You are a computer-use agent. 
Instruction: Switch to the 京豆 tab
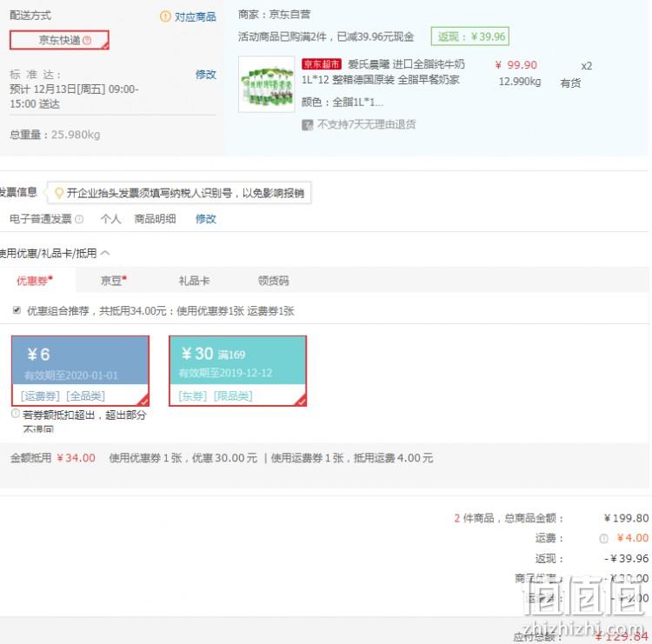(x=114, y=281)
